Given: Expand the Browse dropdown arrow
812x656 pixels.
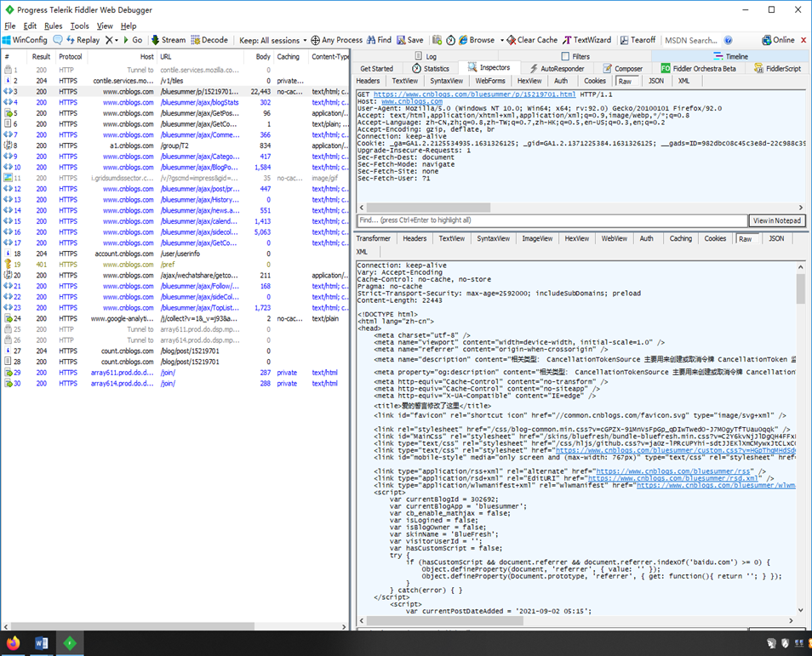Looking at the screenshot, I should (x=502, y=40).
